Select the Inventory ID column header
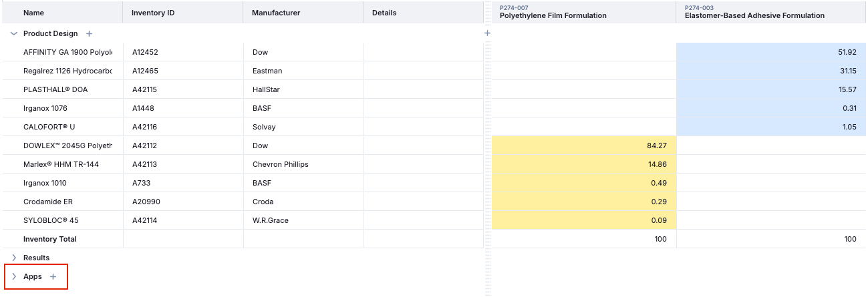 [x=153, y=13]
